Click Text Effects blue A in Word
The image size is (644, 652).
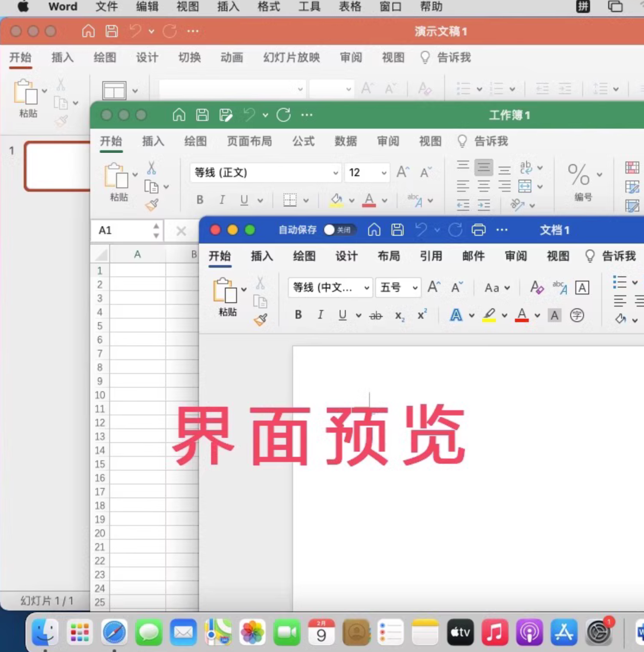(x=456, y=315)
